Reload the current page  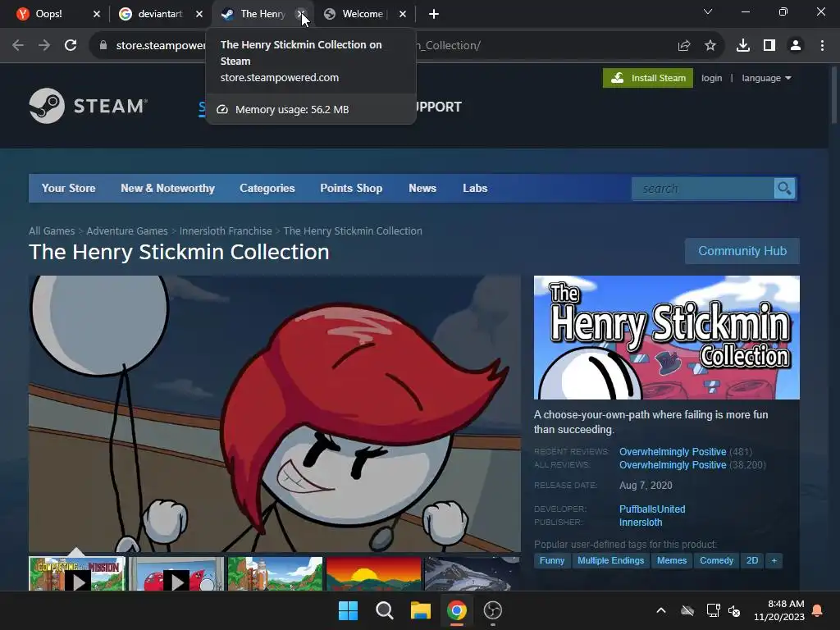point(71,46)
